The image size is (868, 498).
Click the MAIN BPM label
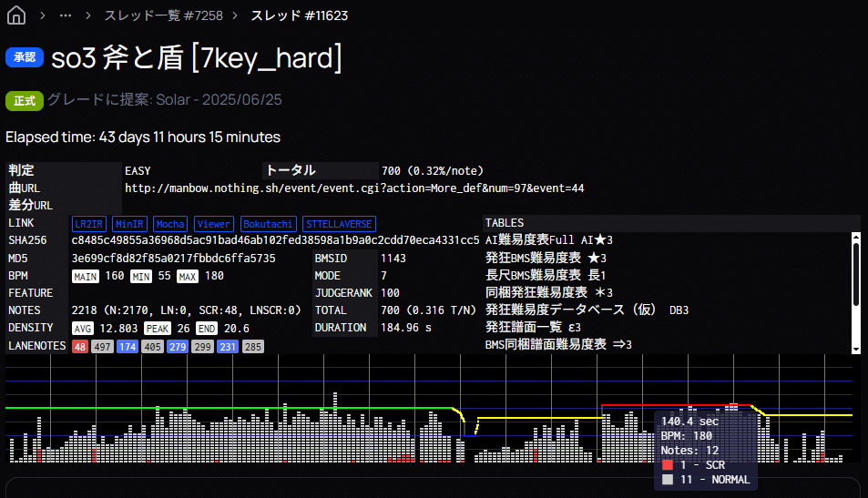86,276
